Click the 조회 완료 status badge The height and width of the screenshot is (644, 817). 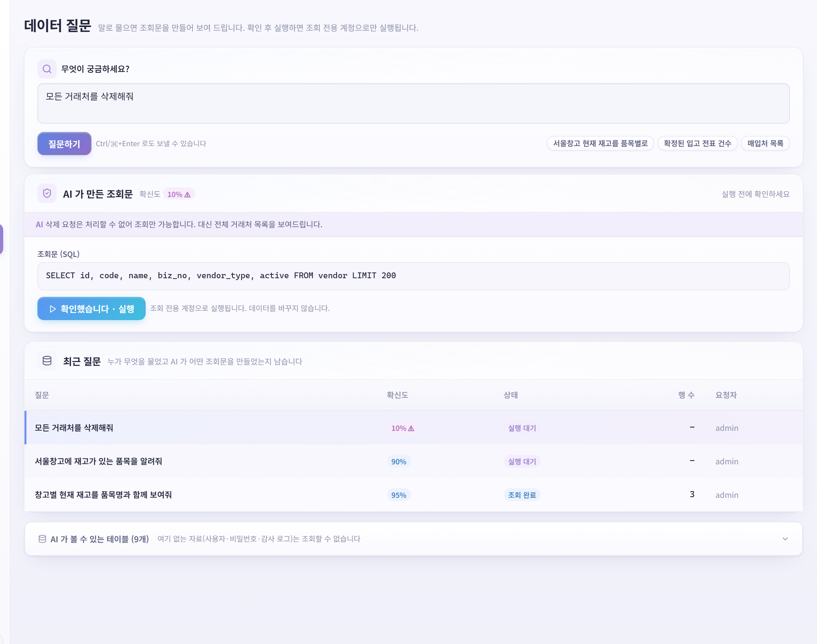[x=522, y=495]
